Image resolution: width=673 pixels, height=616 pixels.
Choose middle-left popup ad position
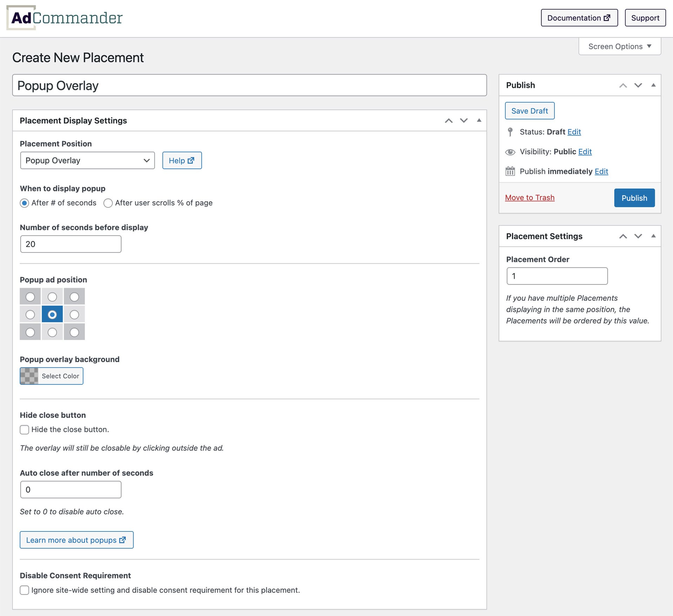tap(30, 314)
